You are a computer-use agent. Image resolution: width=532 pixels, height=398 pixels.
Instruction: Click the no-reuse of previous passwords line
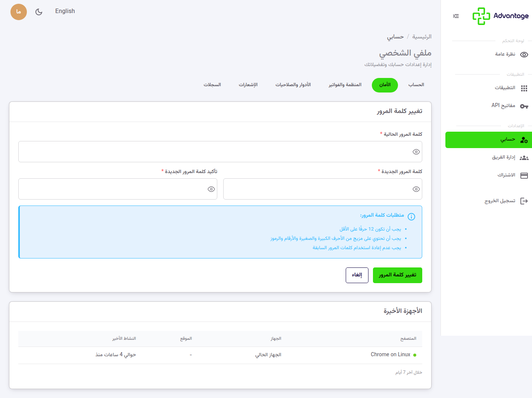(x=357, y=248)
